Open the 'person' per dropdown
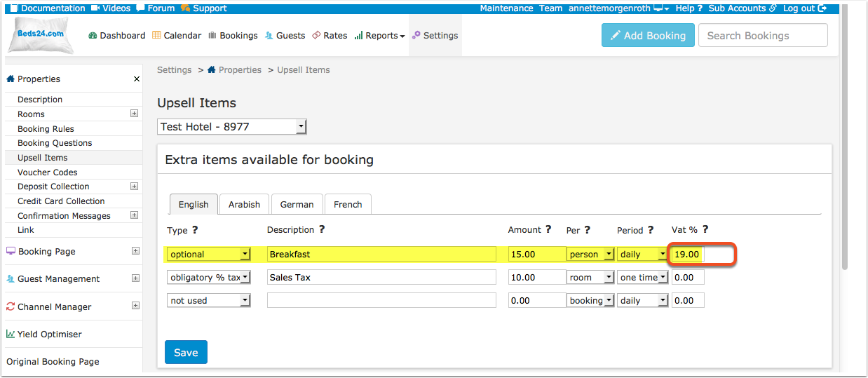Image resolution: width=868 pixels, height=378 pixels. pos(590,255)
